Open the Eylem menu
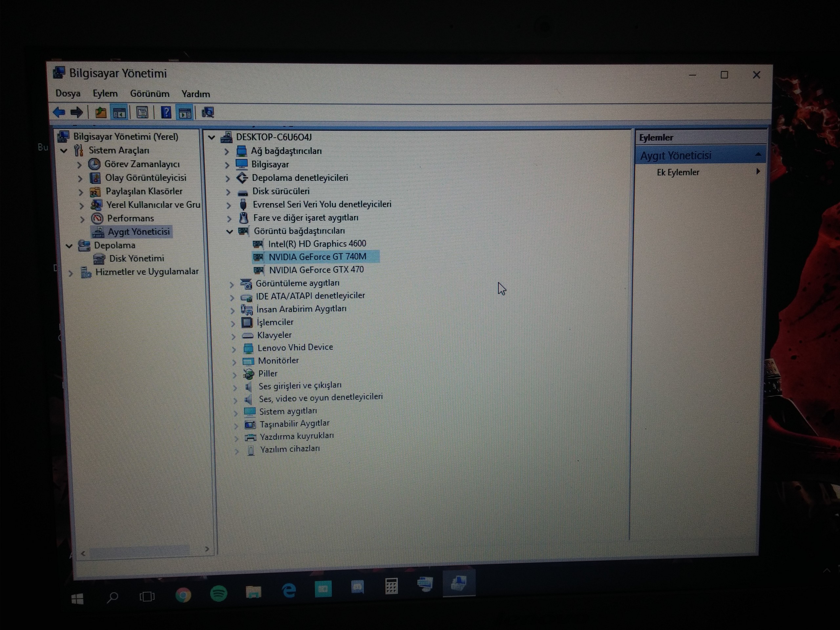840x630 pixels. [x=105, y=94]
